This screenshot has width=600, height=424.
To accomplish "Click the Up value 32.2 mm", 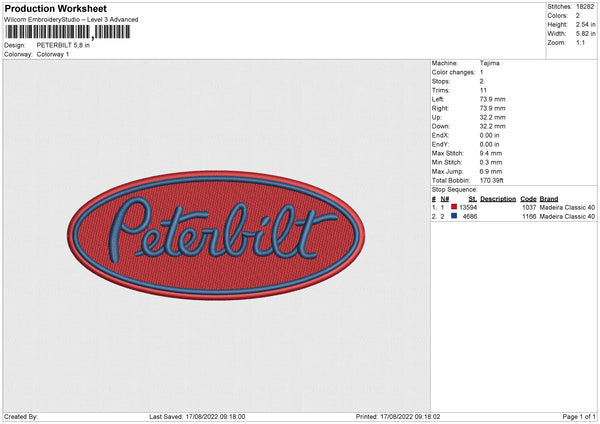I will tap(492, 117).
